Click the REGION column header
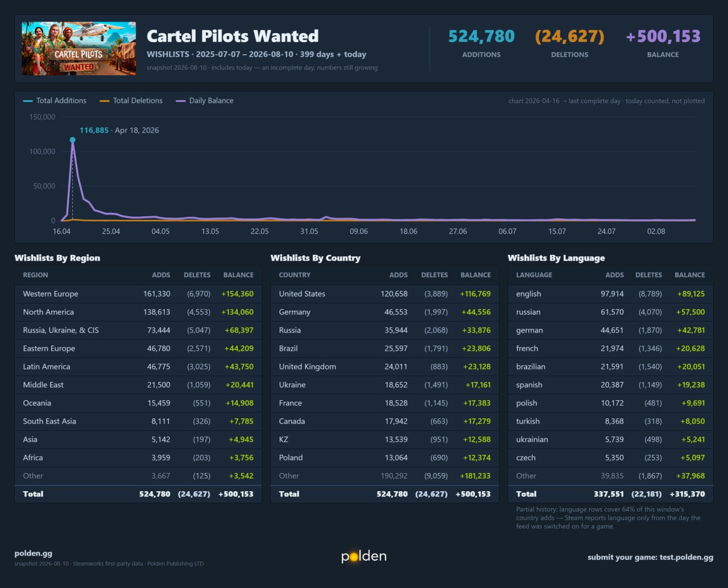The width and height of the screenshot is (728, 588). click(35, 275)
